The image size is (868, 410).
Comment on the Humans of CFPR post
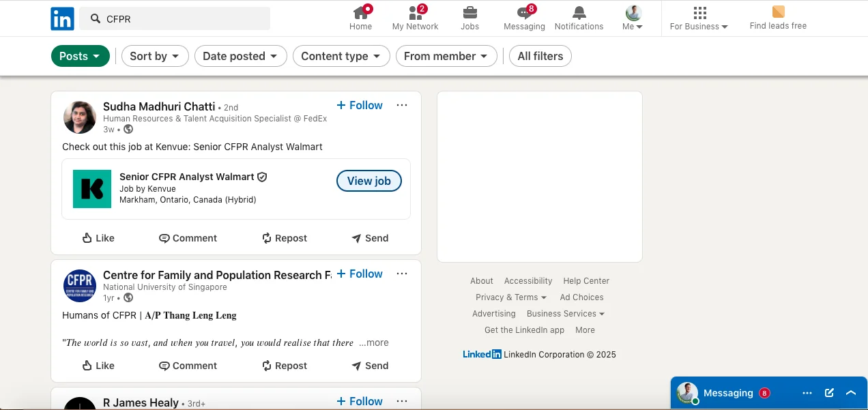[188, 366]
